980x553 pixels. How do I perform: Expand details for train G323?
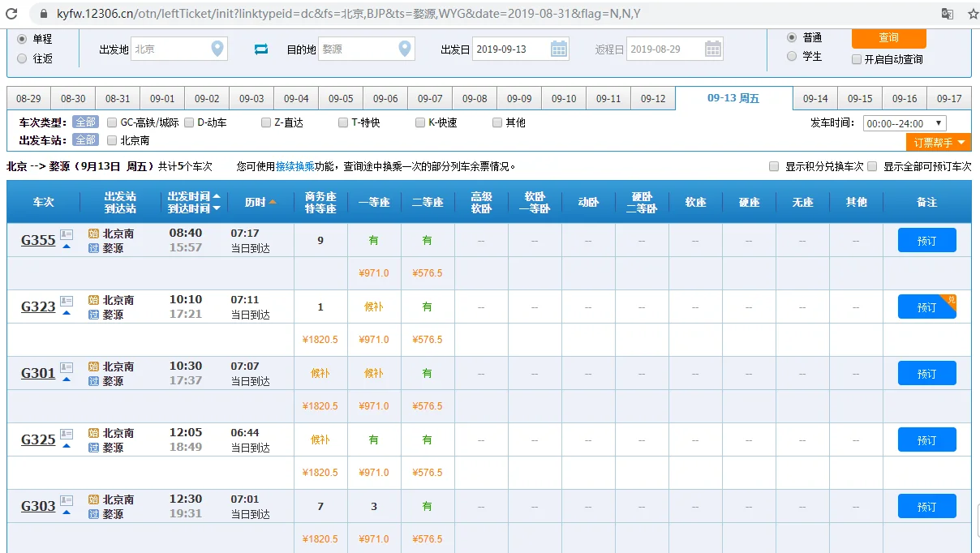pyautogui.click(x=66, y=315)
